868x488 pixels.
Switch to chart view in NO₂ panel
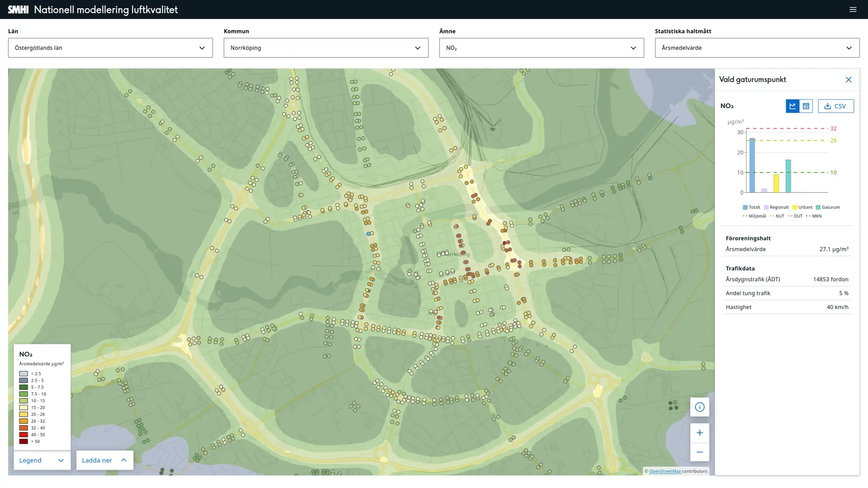pyautogui.click(x=792, y=106)
